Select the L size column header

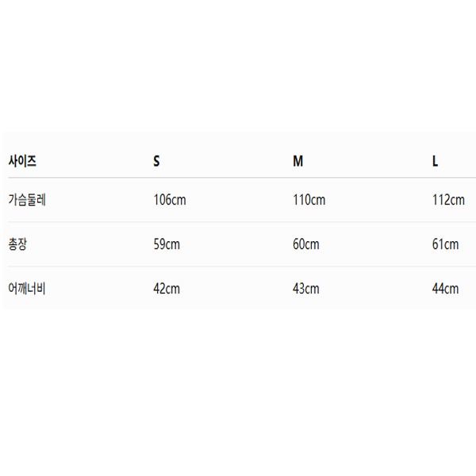[x=435, y=161]
